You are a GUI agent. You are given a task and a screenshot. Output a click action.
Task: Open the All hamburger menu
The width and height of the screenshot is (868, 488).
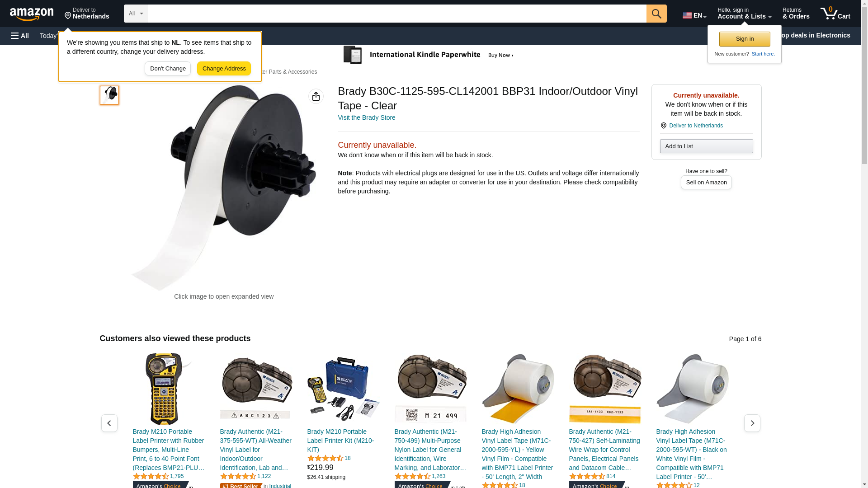[20, 36]
